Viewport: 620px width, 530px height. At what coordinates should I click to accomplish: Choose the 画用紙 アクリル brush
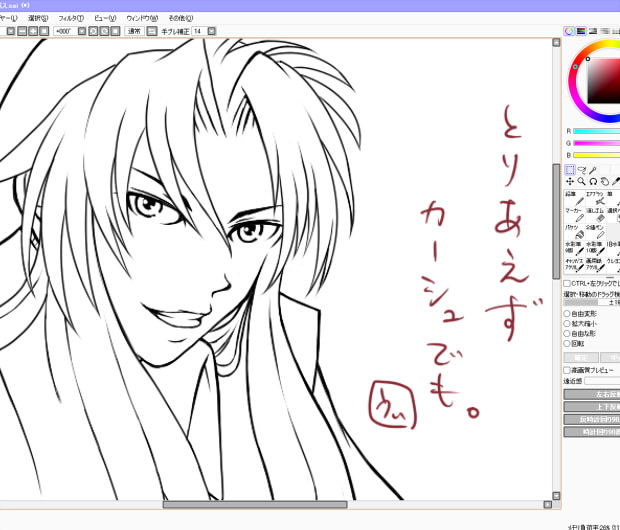pos(595,265)
